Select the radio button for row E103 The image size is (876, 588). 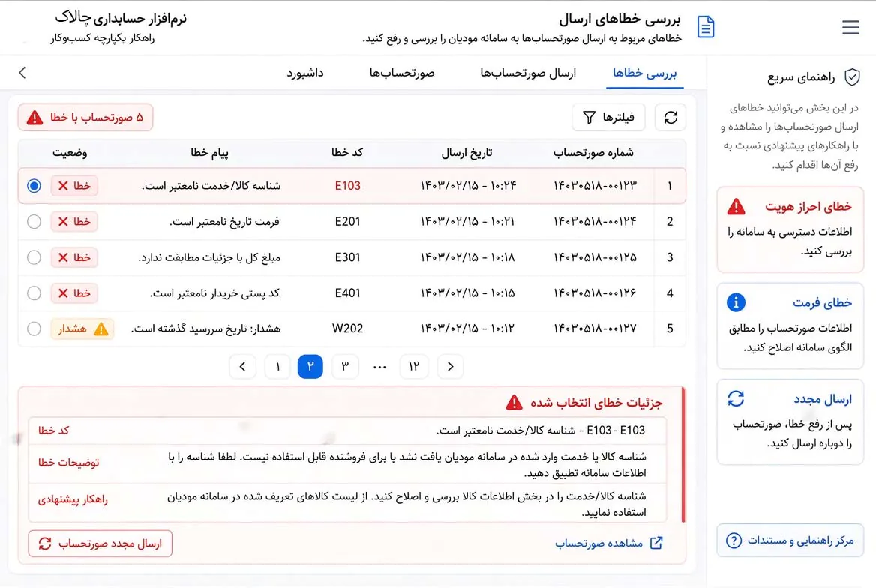pos(34,185)
